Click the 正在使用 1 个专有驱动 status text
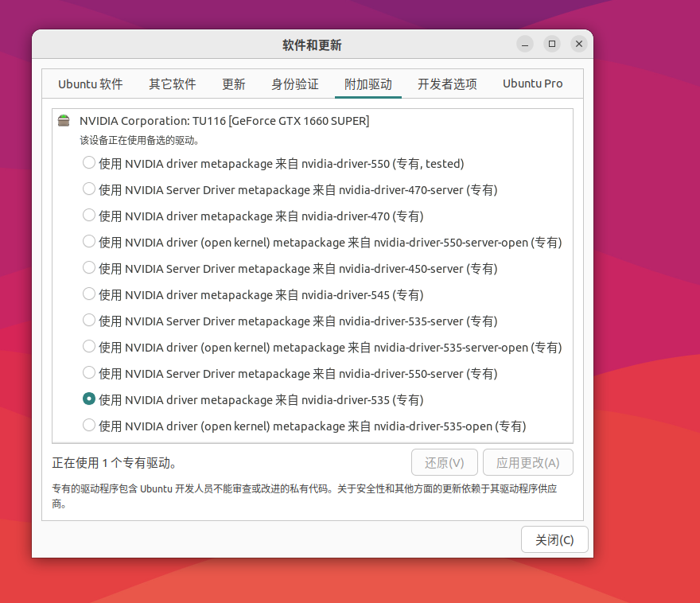The height and width of the screenshot is (603, 700). (115, 463)
